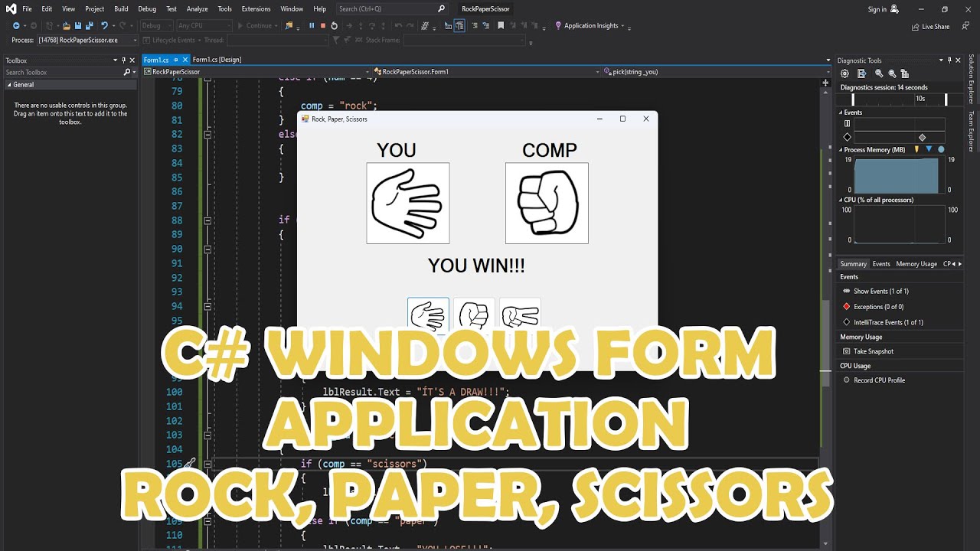The image size is (980, 551).
Task: Click the split editor icon above scrollbar
Action: (x=825, y=82)
